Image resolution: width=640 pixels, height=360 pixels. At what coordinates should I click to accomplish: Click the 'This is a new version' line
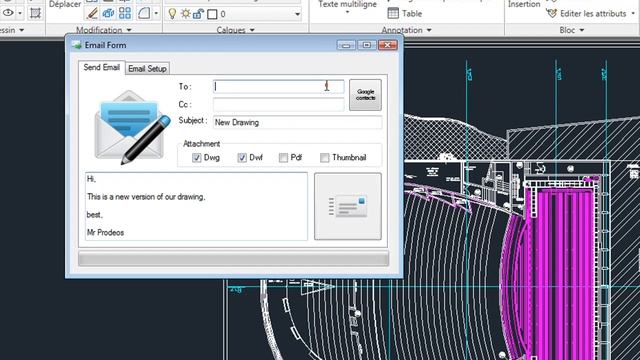(x=146, y=197)
